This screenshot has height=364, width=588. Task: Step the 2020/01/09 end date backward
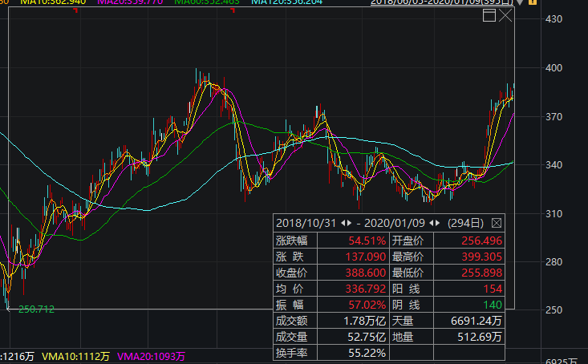(432, 223)
